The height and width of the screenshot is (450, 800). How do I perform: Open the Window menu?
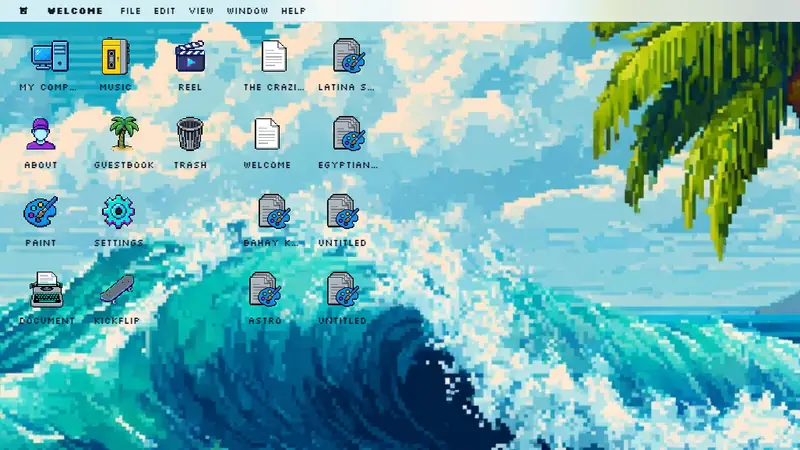point(247,11)
